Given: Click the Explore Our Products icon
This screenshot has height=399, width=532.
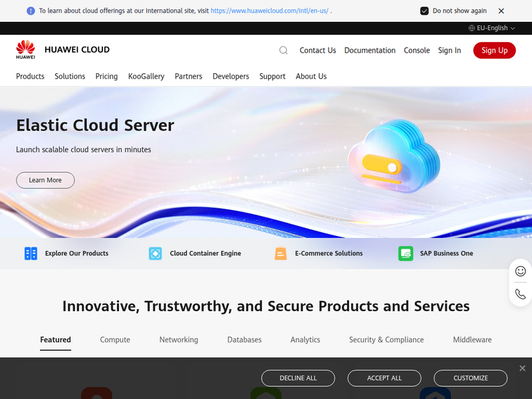Looking at the screenshot, I should point(31,253).
